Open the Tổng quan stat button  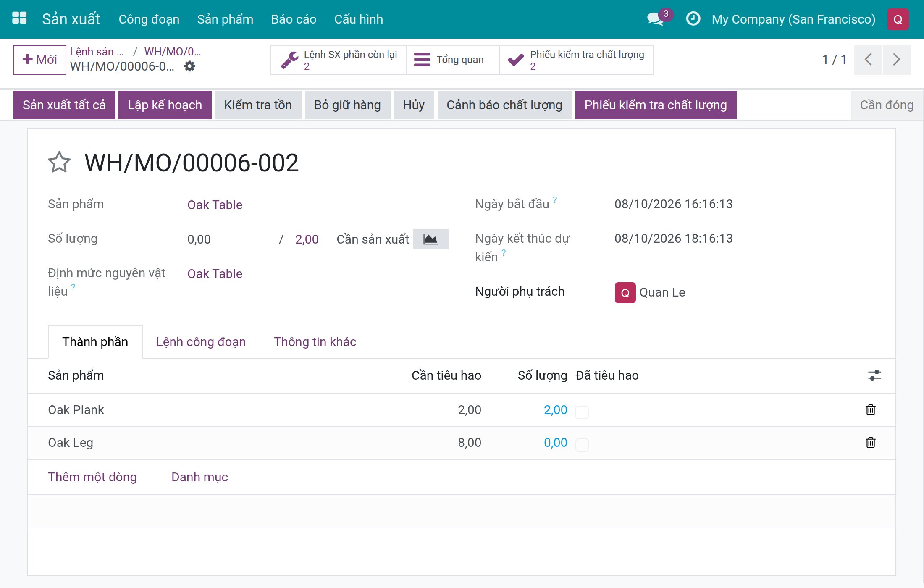pos(453,60)
